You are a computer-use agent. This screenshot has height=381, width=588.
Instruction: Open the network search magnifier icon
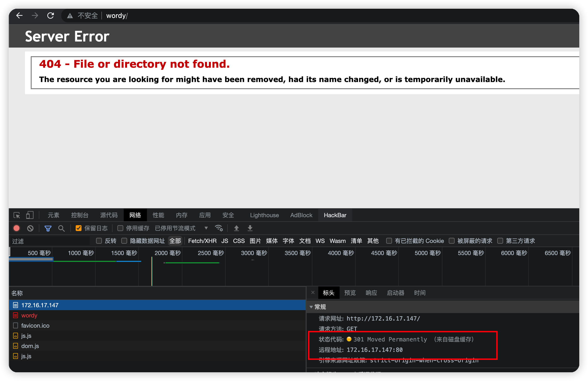pyautogui.click(x=61, y=228)
